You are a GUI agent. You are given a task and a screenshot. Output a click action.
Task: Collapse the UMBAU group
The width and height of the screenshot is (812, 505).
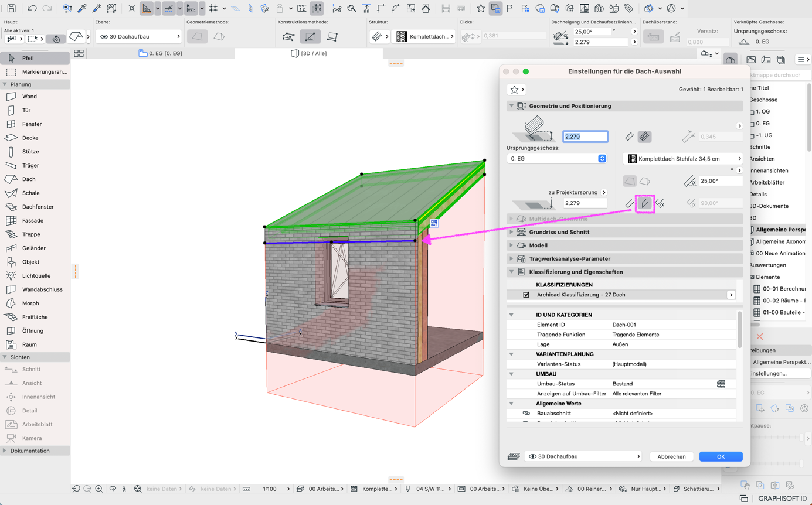coord(511,374)
